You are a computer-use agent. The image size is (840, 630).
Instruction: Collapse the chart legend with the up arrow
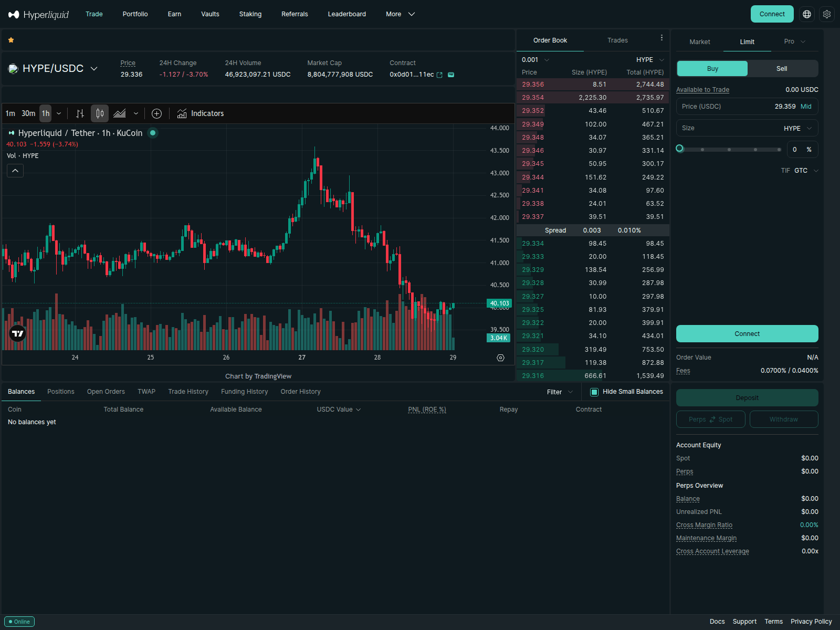coord(15,171)
